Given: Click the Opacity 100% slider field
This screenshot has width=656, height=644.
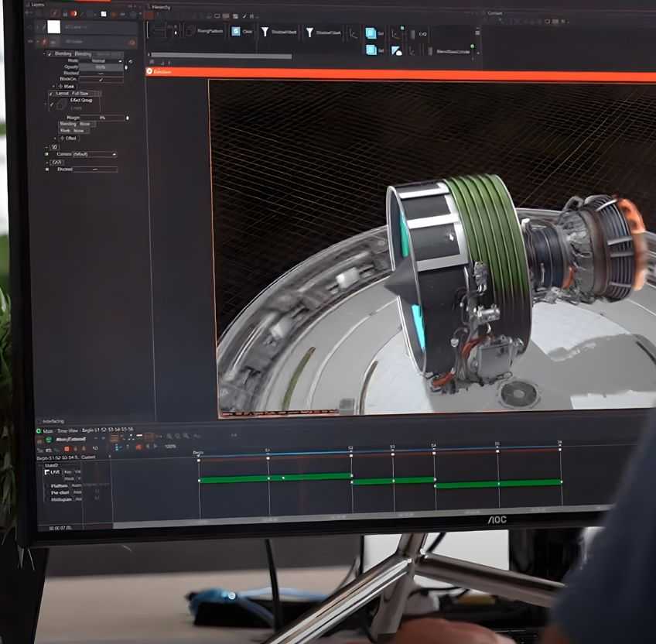Looking at the screenshot, I should [x=101, y=67].
